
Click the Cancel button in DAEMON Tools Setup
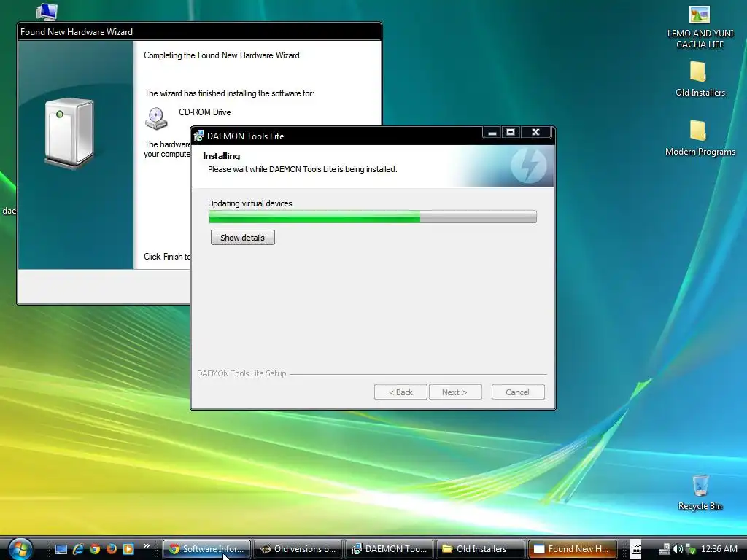tap(518, 392)
